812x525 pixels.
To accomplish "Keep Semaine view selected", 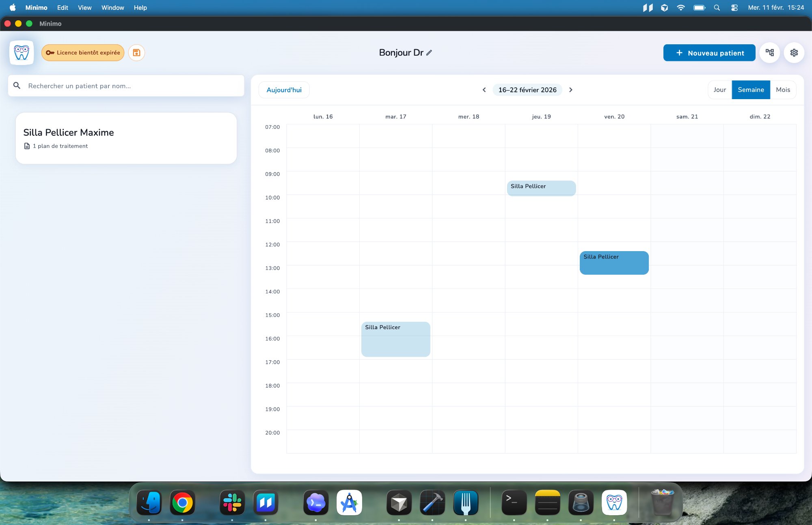I will click(x=751, y=90).
